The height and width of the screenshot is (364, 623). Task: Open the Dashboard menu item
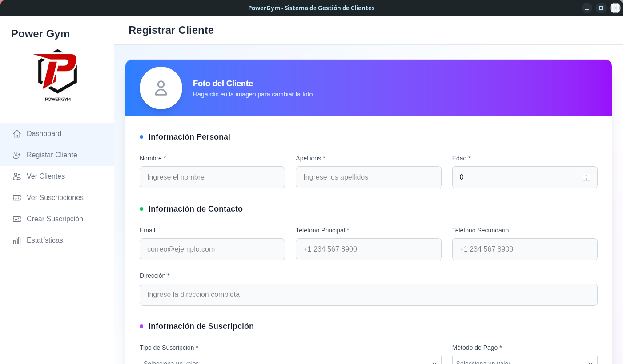click(x=57, y=134)
